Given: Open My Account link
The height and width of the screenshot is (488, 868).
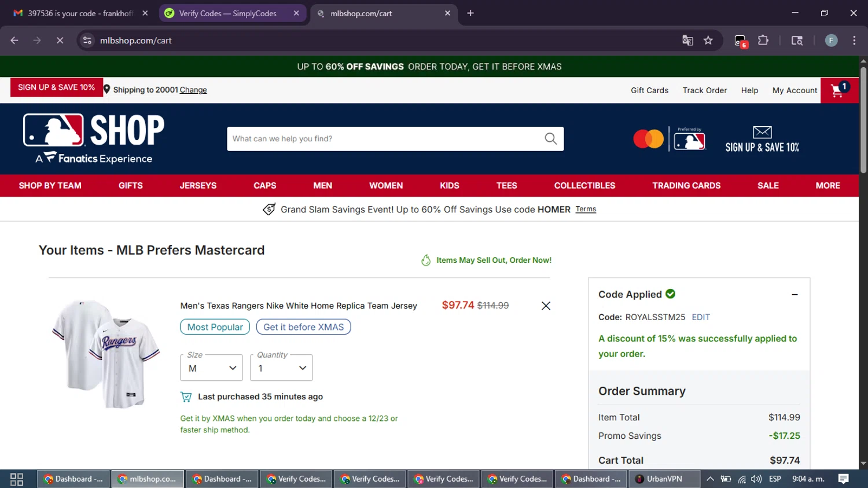Looking at the screenshot, I should [795, 90].
